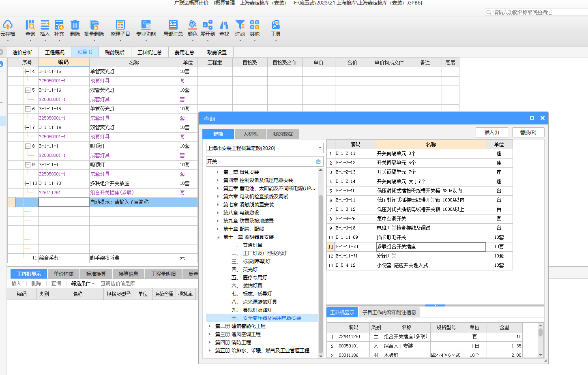
Task: Expand 第二册 建筑智能化工程 node
Action: (x=210, y=326)
